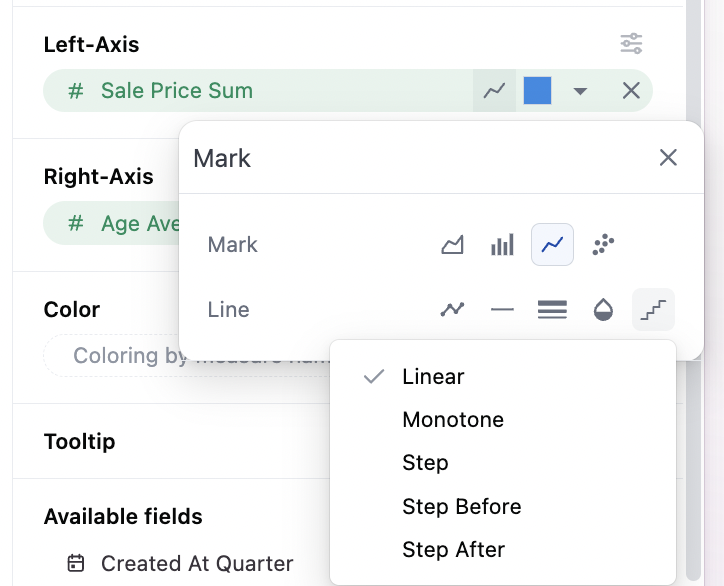Viewport: 724px width, 586px height.
Task: Toggle line point markers icon
Action: click(x=452, y=310)
